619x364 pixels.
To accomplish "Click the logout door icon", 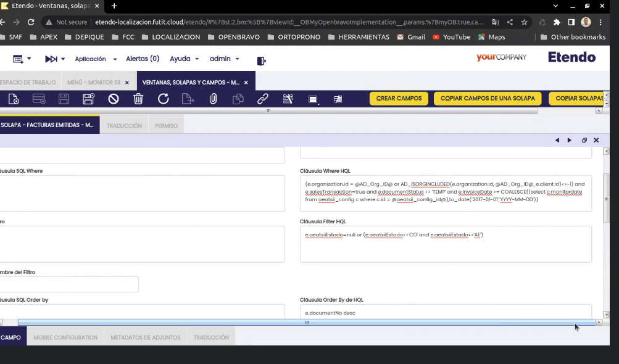I will click(x=261, y=60).
